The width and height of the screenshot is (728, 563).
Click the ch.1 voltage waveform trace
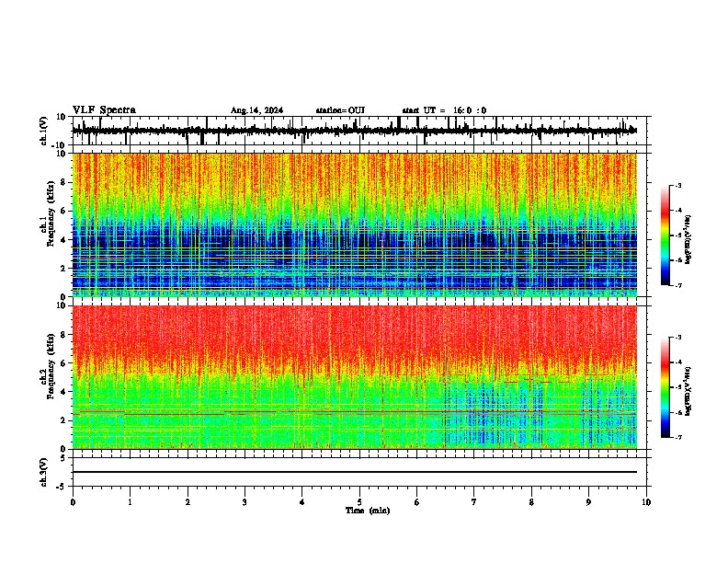click(355, 131)
